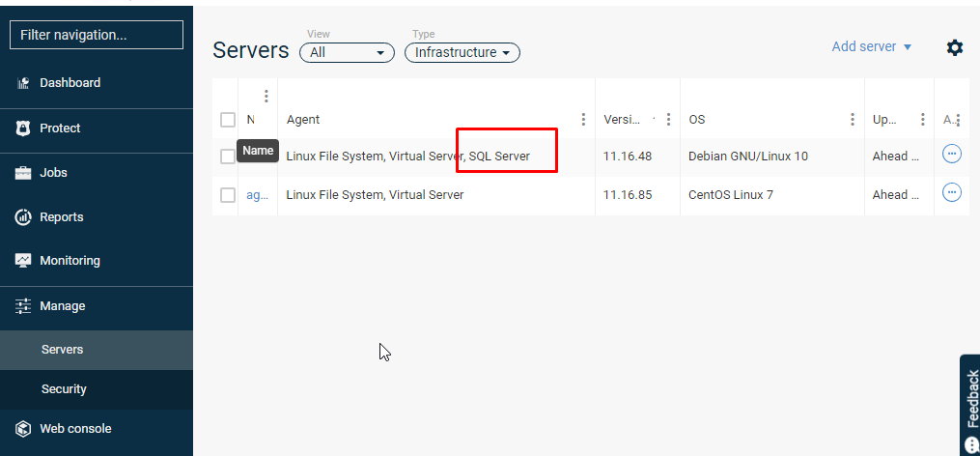Open actions menu for CentOS server row

952,192
